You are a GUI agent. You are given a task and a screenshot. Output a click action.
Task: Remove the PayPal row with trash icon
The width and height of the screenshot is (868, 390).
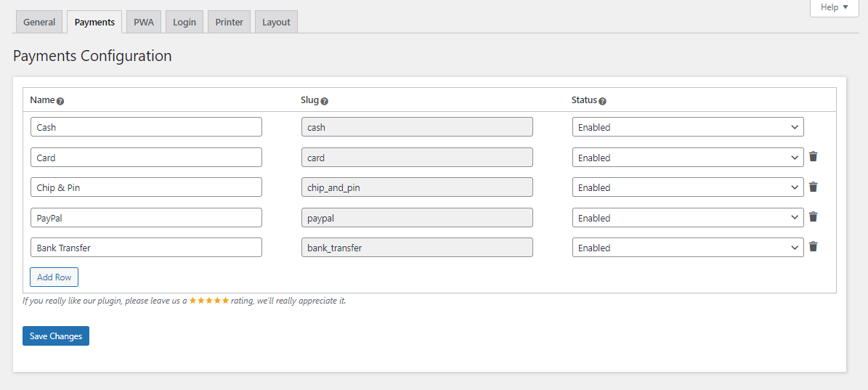814,217
